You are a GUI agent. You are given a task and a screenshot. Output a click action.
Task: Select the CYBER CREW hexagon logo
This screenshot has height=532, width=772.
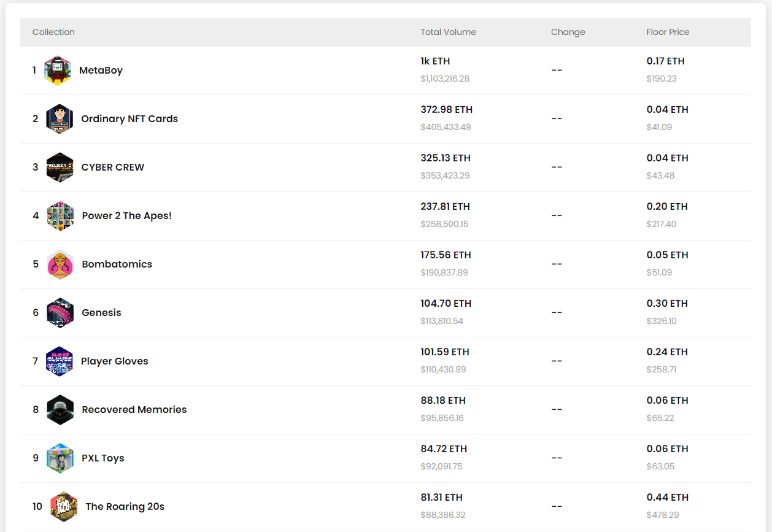point(60,168)
